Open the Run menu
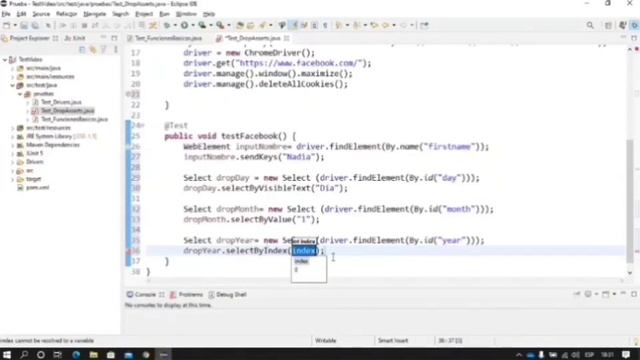640x360 pixels. coord(164,14)
